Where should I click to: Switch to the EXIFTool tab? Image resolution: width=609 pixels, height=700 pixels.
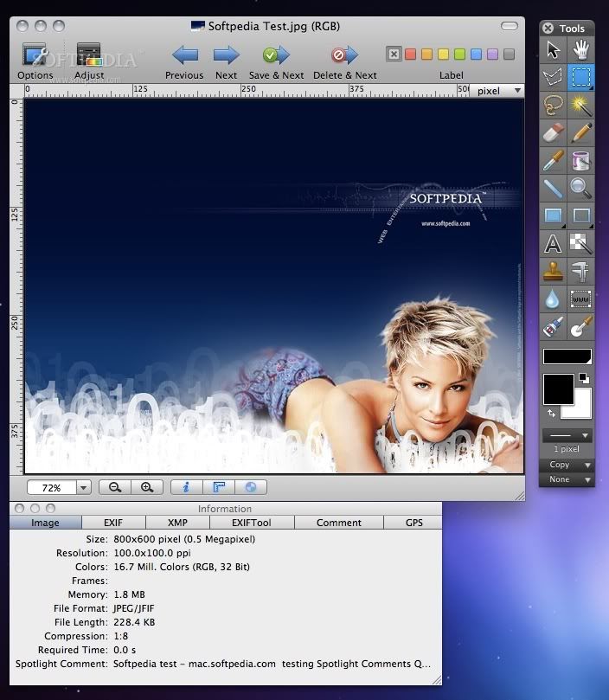coord(252,523)
